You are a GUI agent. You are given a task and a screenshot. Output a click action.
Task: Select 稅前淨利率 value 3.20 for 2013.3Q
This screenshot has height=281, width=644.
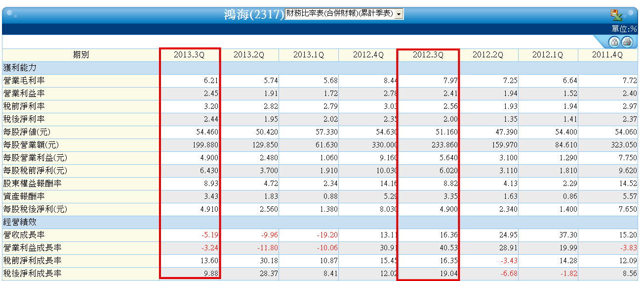tap(210, 106)
